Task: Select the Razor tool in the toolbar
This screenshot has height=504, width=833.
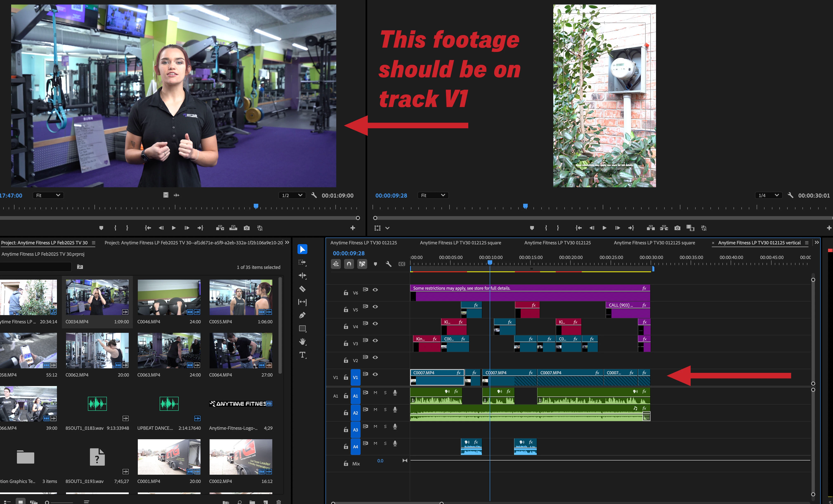Action: coord(302,289)
